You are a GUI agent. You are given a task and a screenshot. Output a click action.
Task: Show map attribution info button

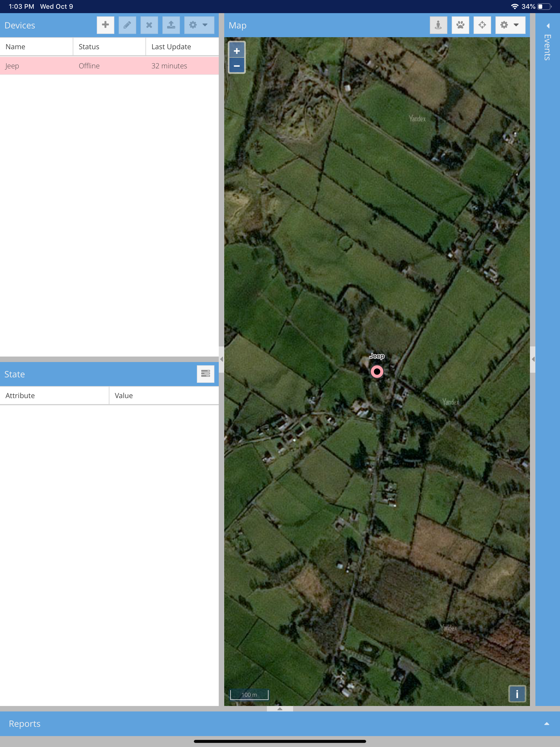[x=517, y=694]
